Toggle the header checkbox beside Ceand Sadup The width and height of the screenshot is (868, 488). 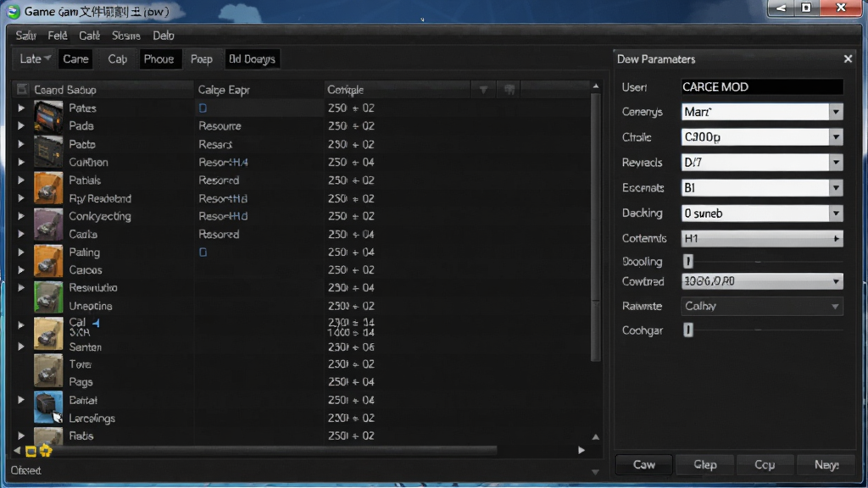[22, 89]
